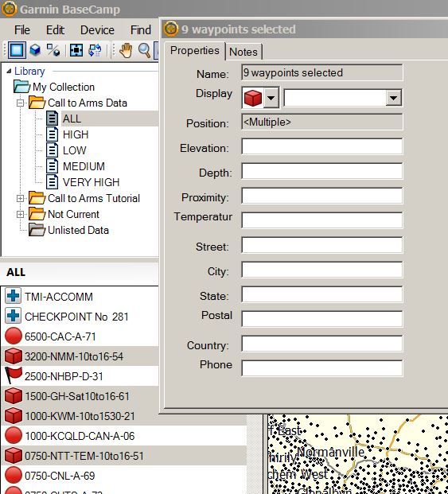Screen dimensions: 448x494
Task: Click the Phone input field
Action: point(322,368)
